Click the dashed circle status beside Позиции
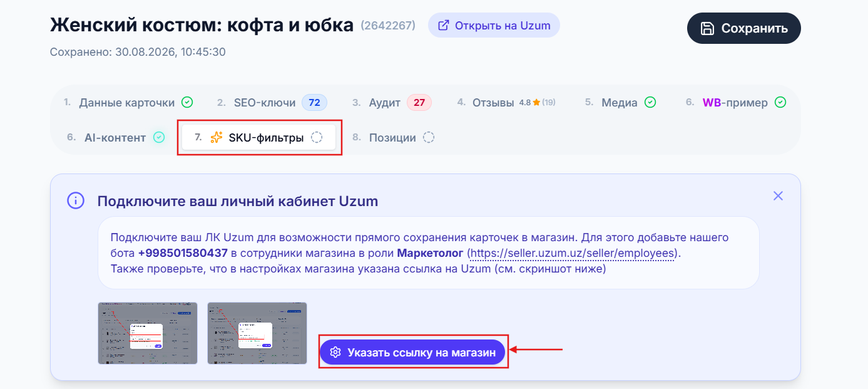This screenshot has height=389, width=868. point(429,138)
